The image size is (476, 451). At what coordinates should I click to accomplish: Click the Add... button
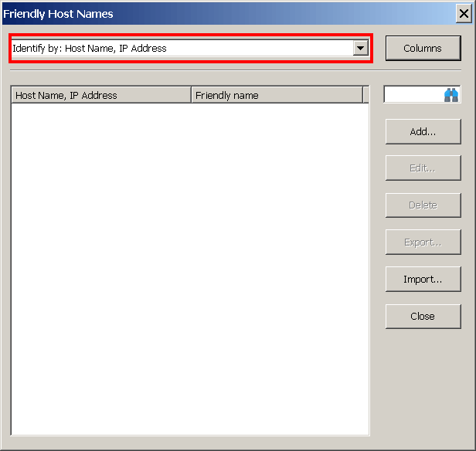[x=423, y=131]
